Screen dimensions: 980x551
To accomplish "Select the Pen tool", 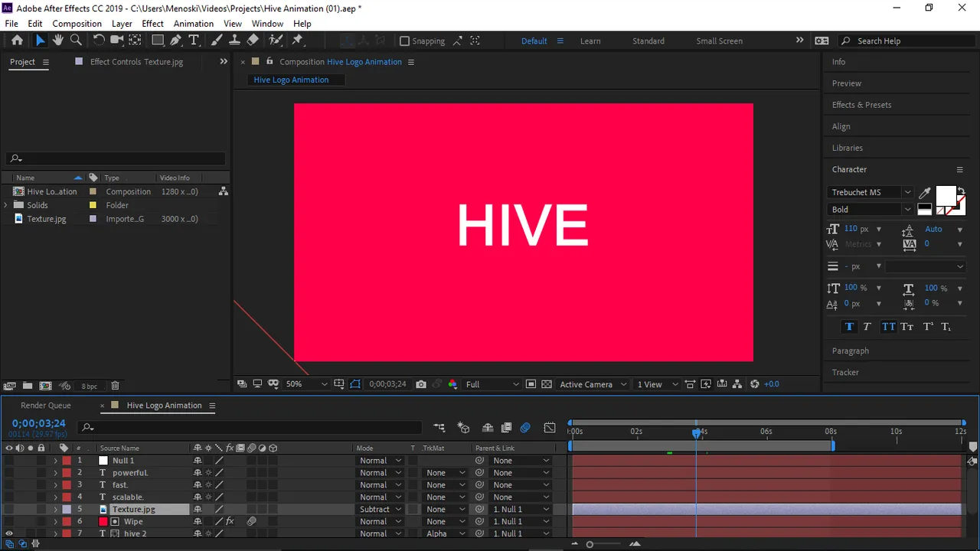I will [176, 41].
